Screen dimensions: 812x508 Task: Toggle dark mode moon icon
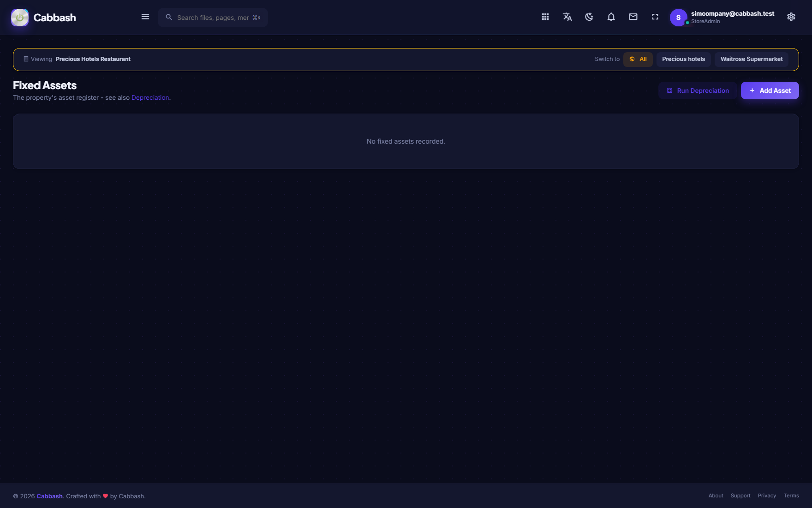[x=589, y=17]
